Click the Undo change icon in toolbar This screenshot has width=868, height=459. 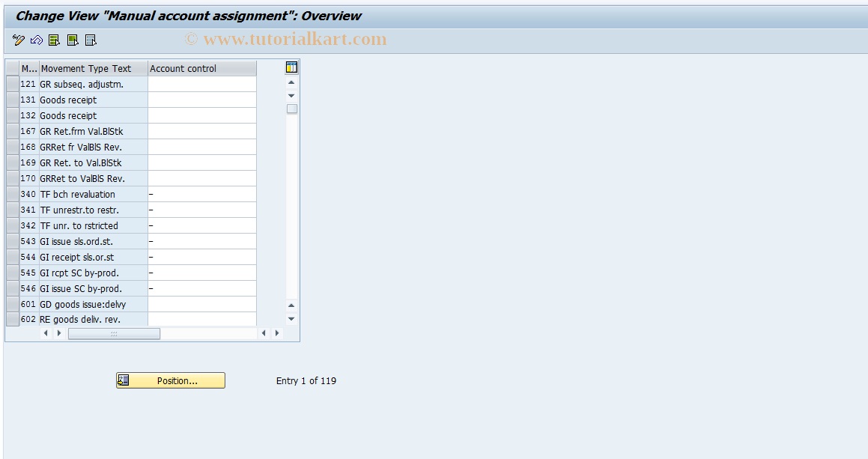[x=37, y=40]
